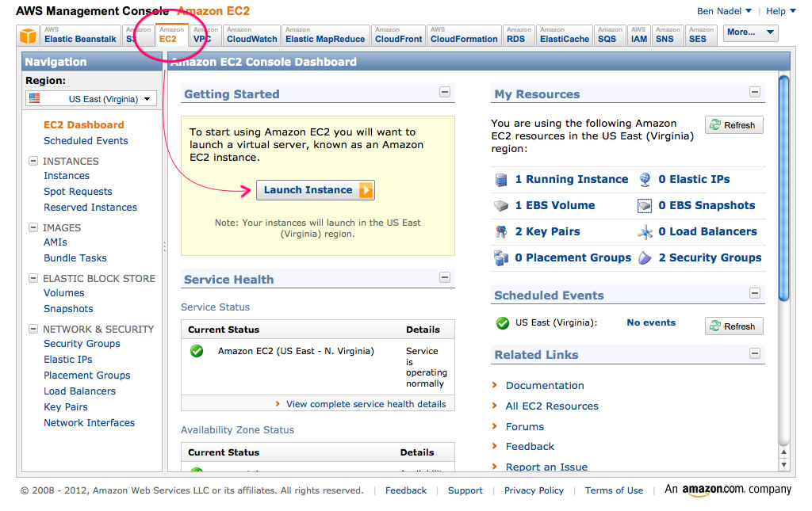Switch to the SES tab
This screenshot has height=511, width=812.
(701, 35)
